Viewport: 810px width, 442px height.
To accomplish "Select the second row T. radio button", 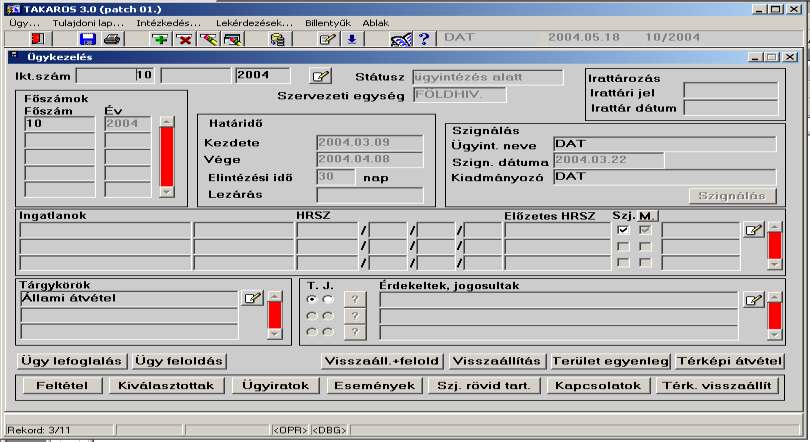I will pos(311,315).
